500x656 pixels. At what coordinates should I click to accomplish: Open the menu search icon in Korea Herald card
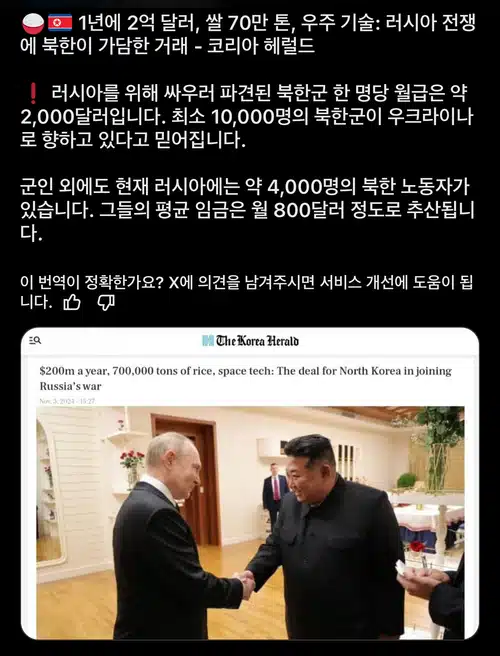coord(35,341)
